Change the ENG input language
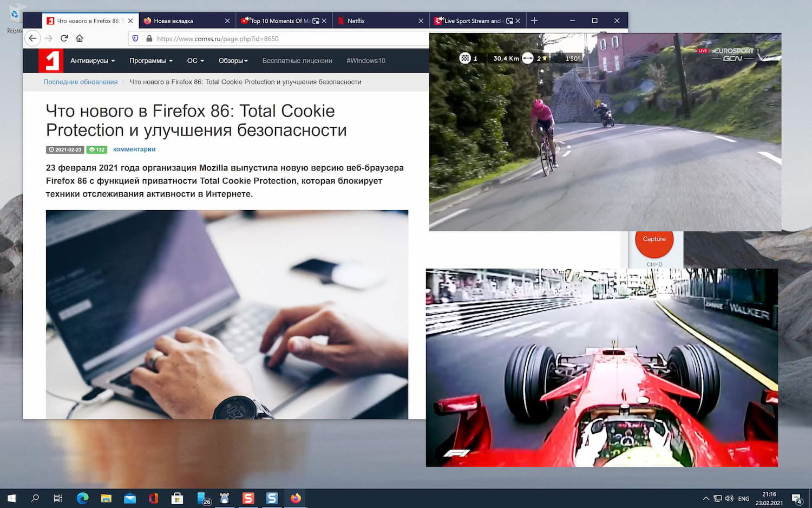 click(744, 498)
